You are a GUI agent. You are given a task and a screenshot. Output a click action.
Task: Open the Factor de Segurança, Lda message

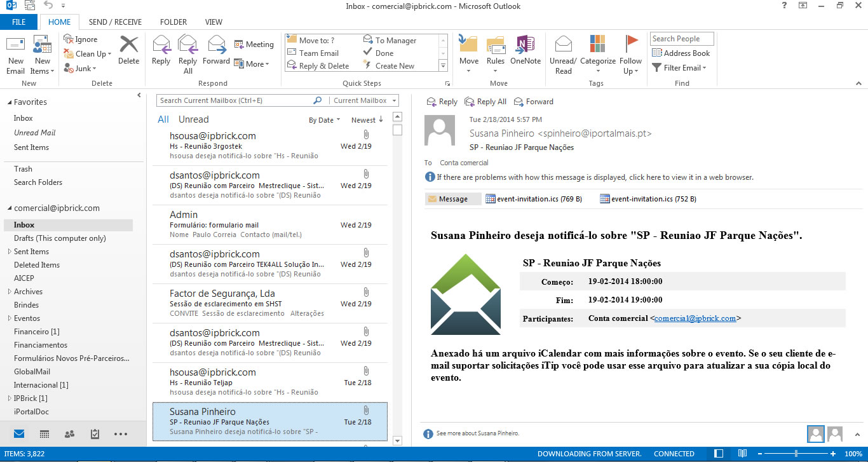point(270,303)
